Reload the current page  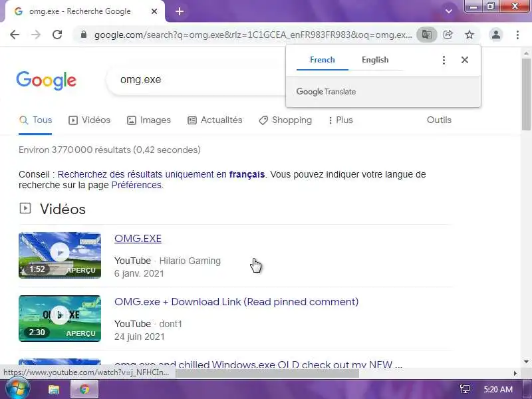tap(57, 35)
